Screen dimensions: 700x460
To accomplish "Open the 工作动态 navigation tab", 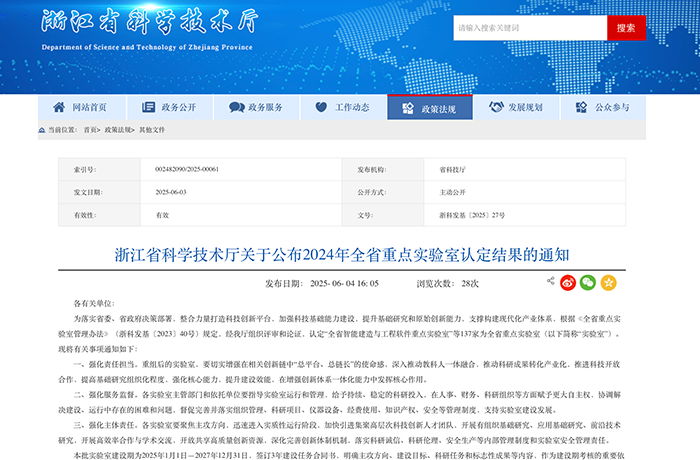I will pyautogui.click(x=343, y=108).
